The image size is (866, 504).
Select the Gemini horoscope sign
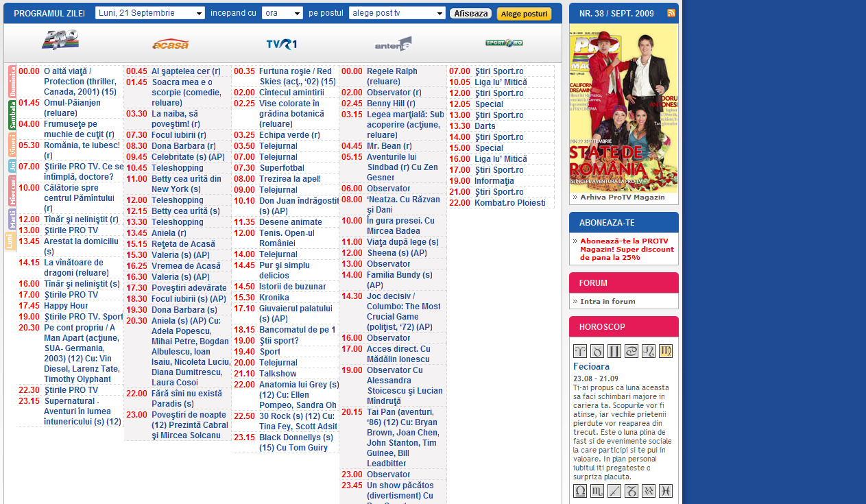point(614,351)
